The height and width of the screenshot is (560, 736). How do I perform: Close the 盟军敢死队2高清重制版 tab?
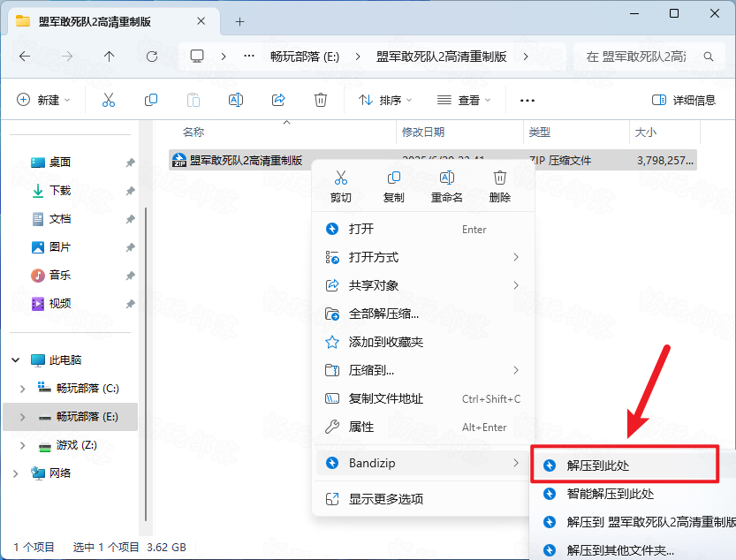click(201, 21)
